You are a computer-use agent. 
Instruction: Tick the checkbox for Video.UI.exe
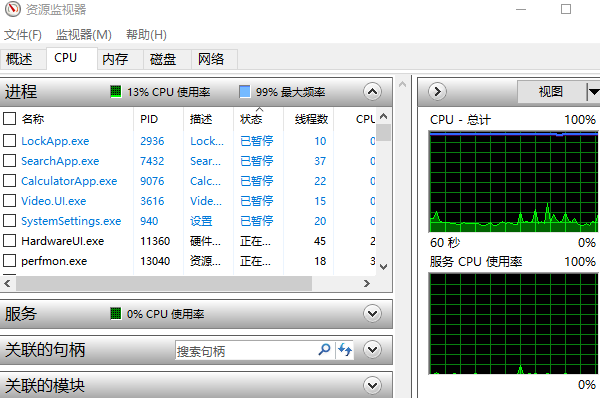click(x=9, y=200)
